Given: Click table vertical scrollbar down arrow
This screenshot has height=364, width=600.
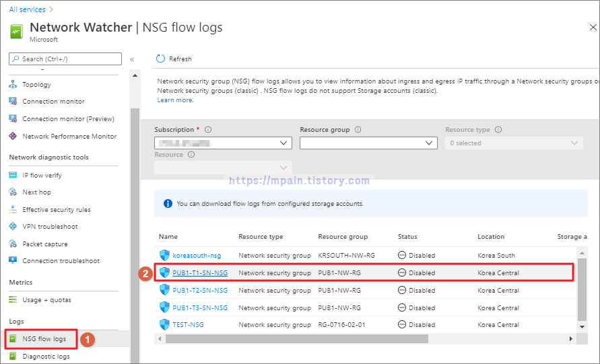Looking at the screenshot, I should [x=582, y=327].
